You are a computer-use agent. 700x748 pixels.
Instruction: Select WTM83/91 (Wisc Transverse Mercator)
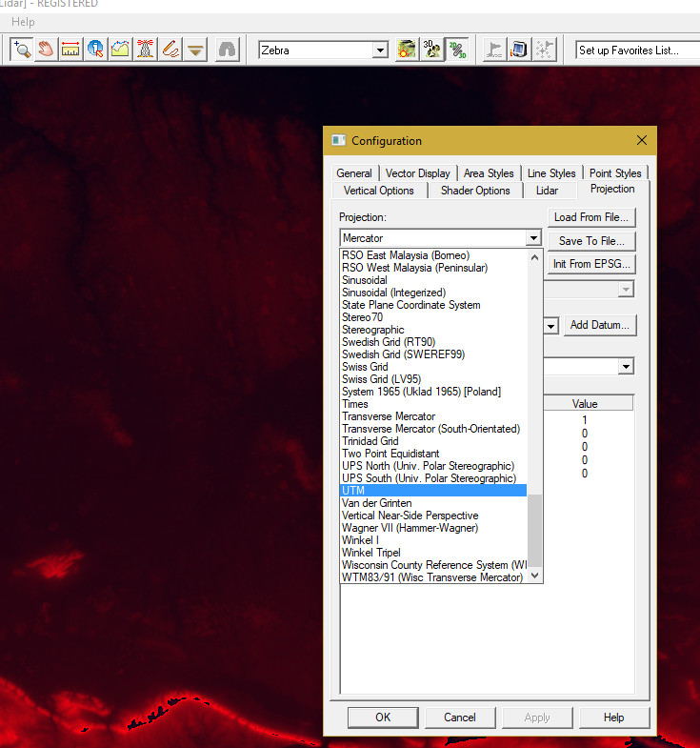(433, 577)
